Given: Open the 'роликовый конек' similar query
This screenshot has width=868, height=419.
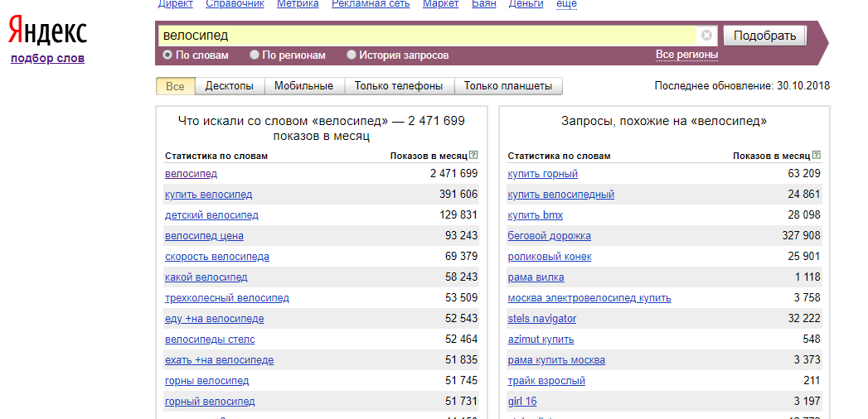Looking at the screenshot, I should [x=550, y=257].
